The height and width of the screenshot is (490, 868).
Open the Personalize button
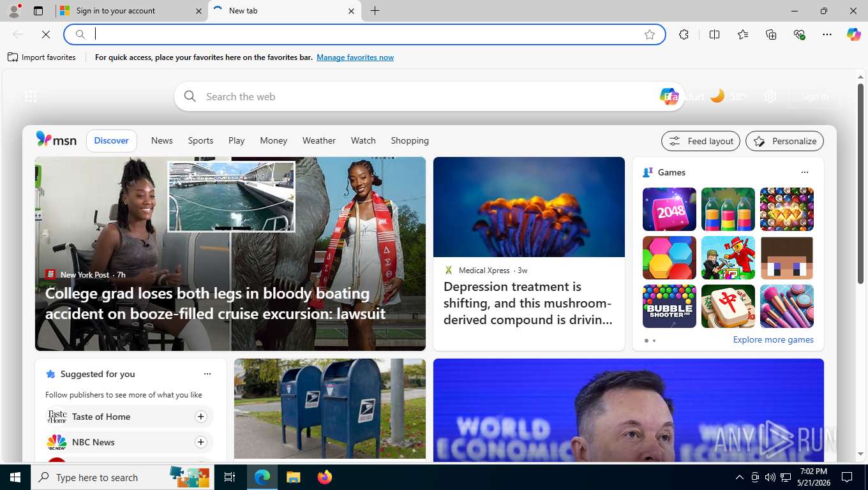[x=784, y=141]
